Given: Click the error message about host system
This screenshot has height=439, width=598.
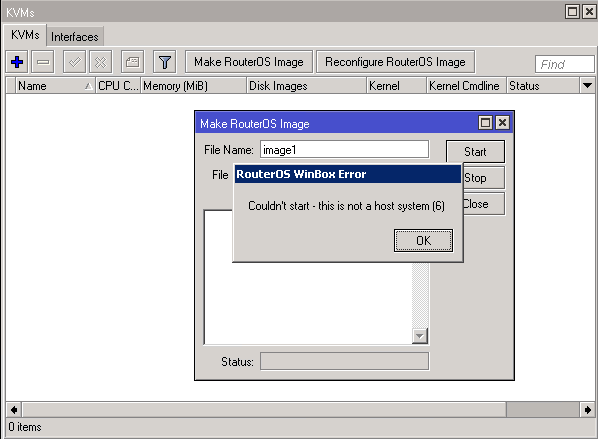Looking at the screenshot, I should pyautogui.click(x=346, y=206).
